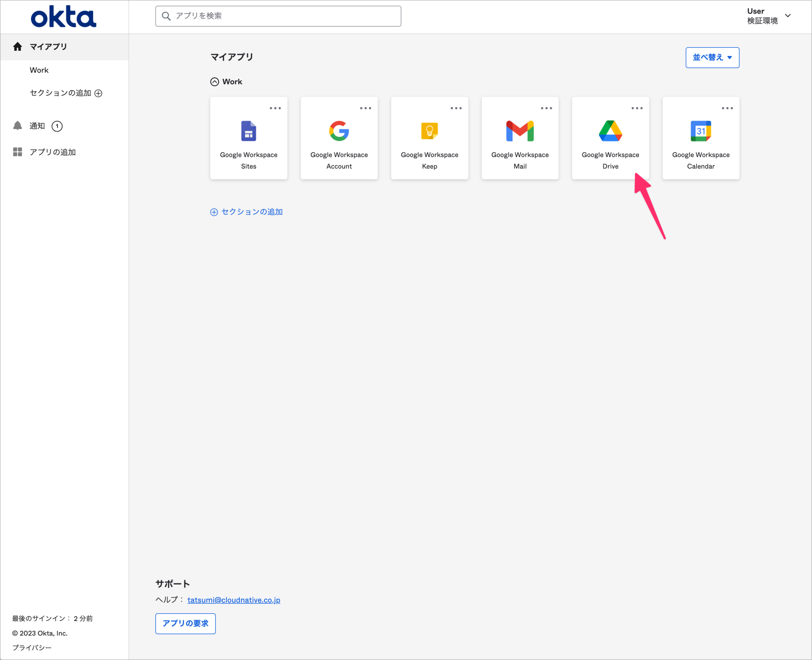Expand the User account menu
Screen dimensions: 812x660
769,16
